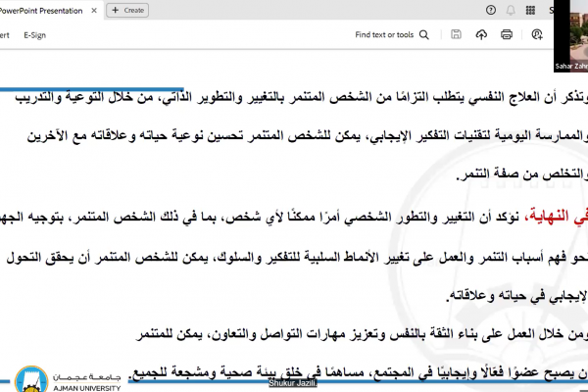Screen dimensions: 588x392
Task: Save the document with the disk icon
Action: pyautogui.click(x=455, y=34)
